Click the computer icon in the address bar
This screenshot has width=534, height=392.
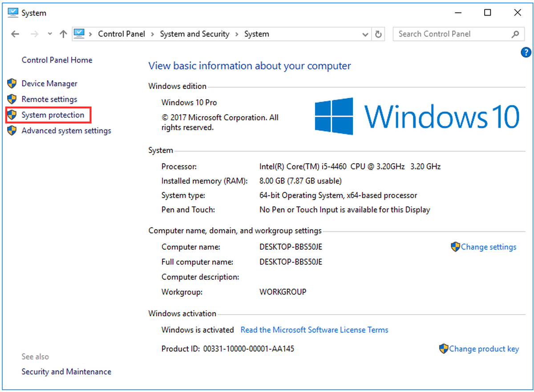[x=79, y=34]
